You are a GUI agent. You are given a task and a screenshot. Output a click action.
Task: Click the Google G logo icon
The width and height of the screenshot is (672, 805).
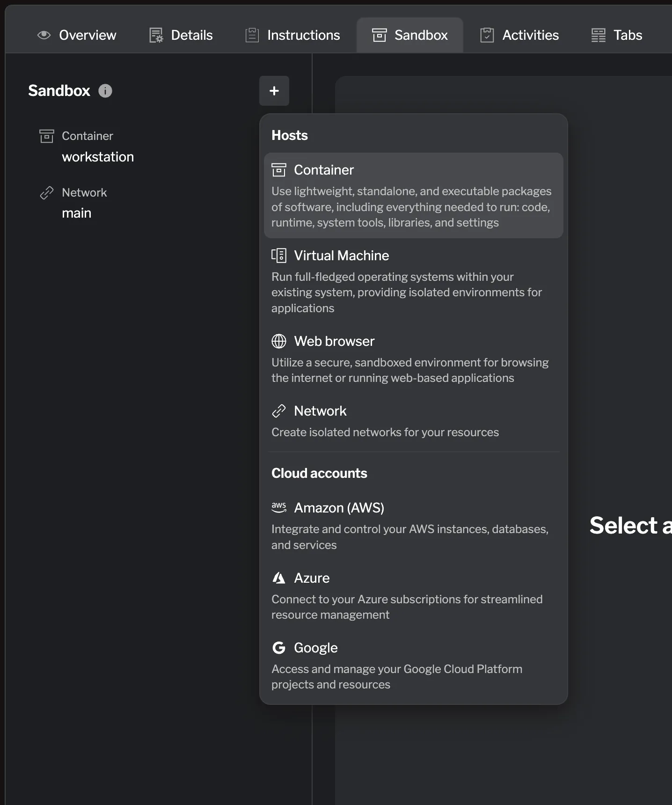coord(279,648)
